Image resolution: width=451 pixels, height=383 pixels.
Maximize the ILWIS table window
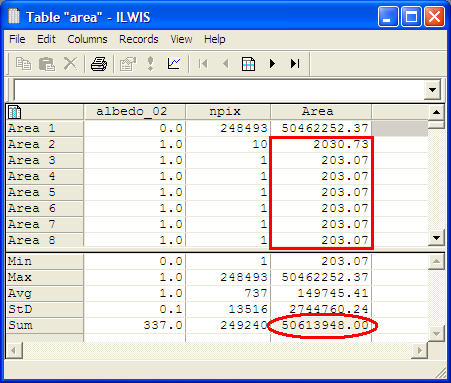tap(411, 16)
